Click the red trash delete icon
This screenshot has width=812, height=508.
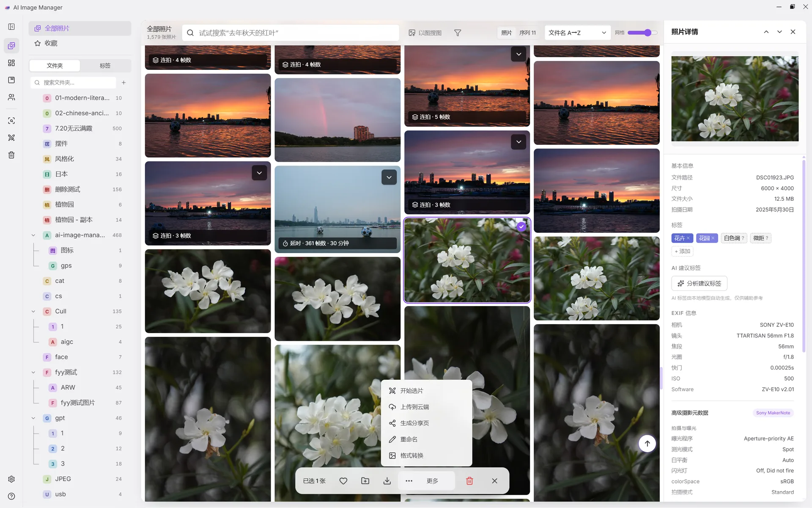coord(469,481)
